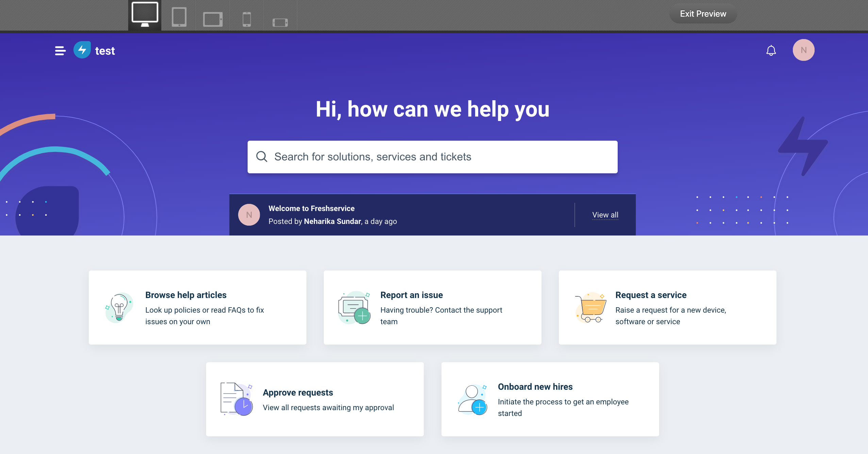Open Onboard new hires card
Image resolution: width=868 pixels, height=454 pixels.
[550, 399]
